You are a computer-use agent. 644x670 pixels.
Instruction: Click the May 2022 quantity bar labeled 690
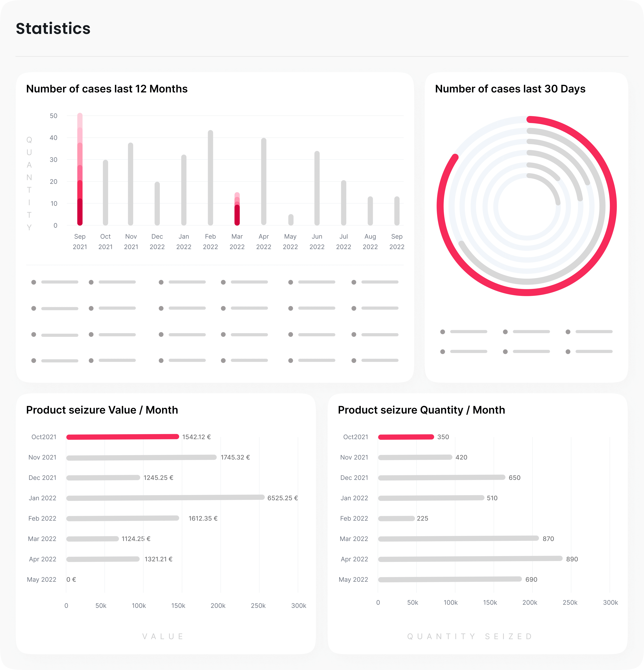(x=450, y=579)
